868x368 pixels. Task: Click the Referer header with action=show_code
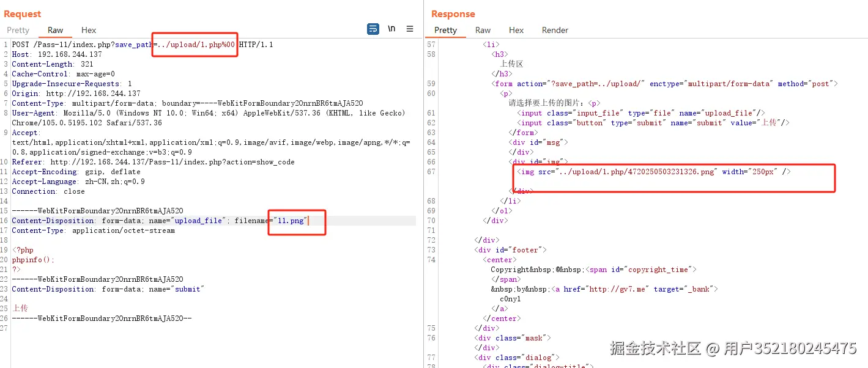[x=153, y=162]
